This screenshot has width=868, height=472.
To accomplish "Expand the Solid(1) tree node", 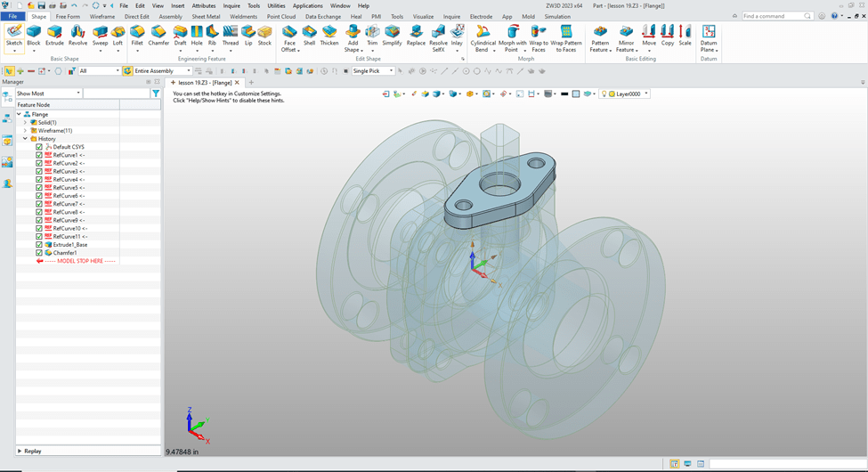I will [x=26, y=122].
